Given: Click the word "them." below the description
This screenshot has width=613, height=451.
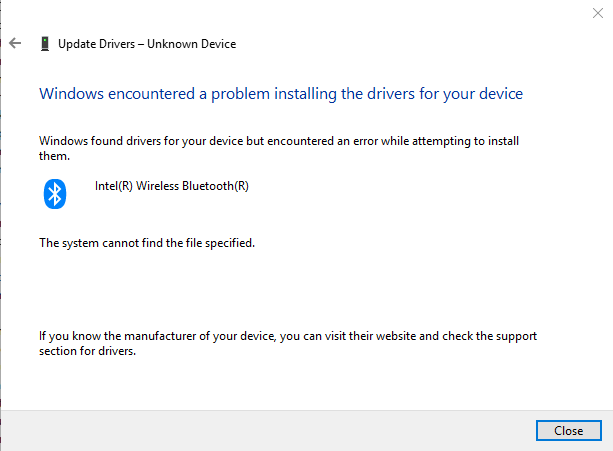Looking at the screenshot, I should coord(54,156).
